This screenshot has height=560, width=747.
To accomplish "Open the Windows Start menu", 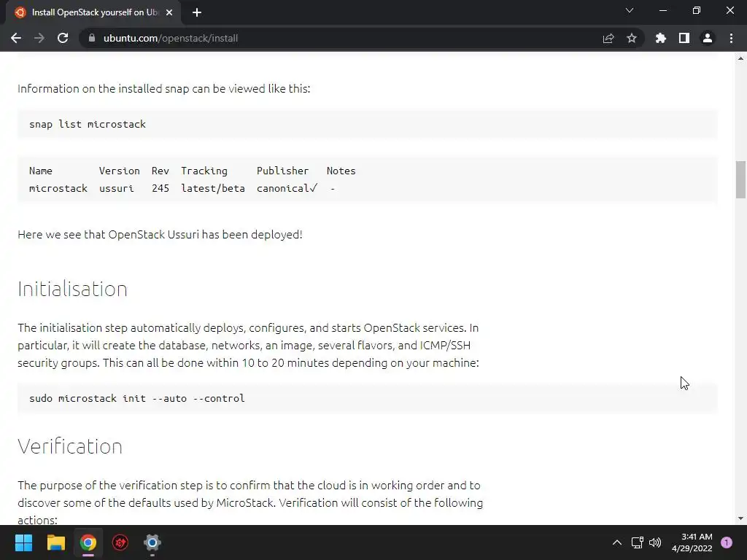I will (23, 542).
